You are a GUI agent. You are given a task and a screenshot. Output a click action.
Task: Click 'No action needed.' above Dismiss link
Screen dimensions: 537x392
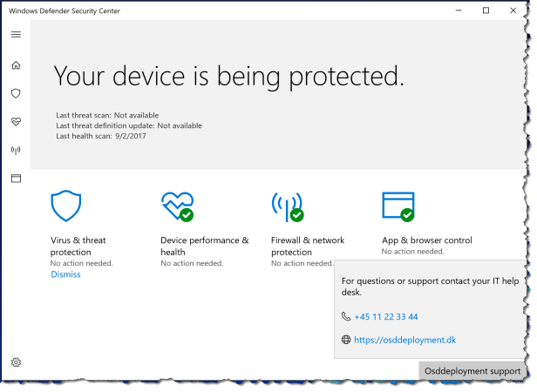point(82,263)
